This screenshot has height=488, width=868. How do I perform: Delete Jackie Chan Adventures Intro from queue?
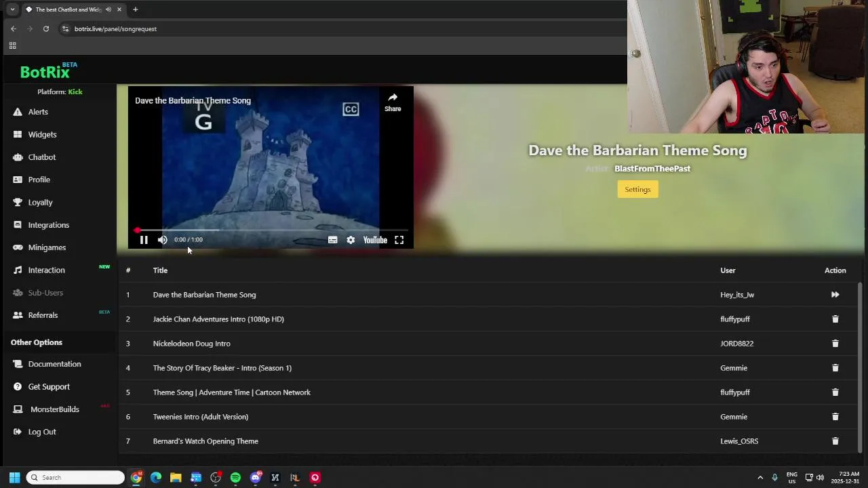click(x=835, y=319)
